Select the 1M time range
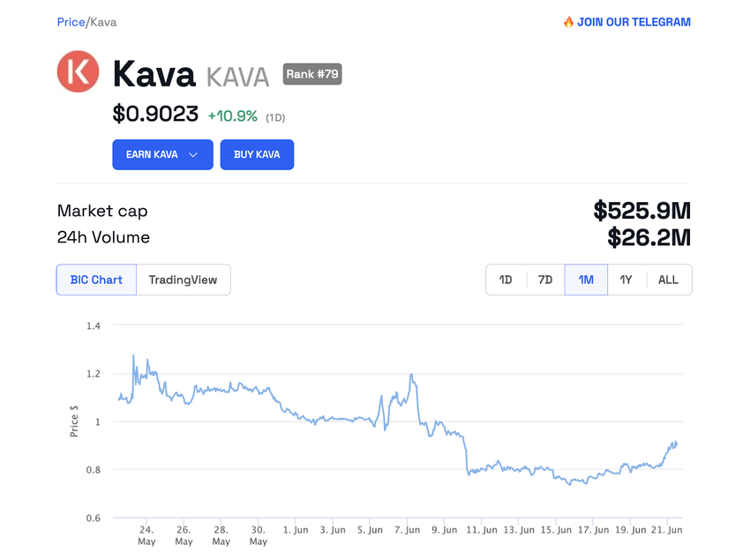 tap(586, 280)
